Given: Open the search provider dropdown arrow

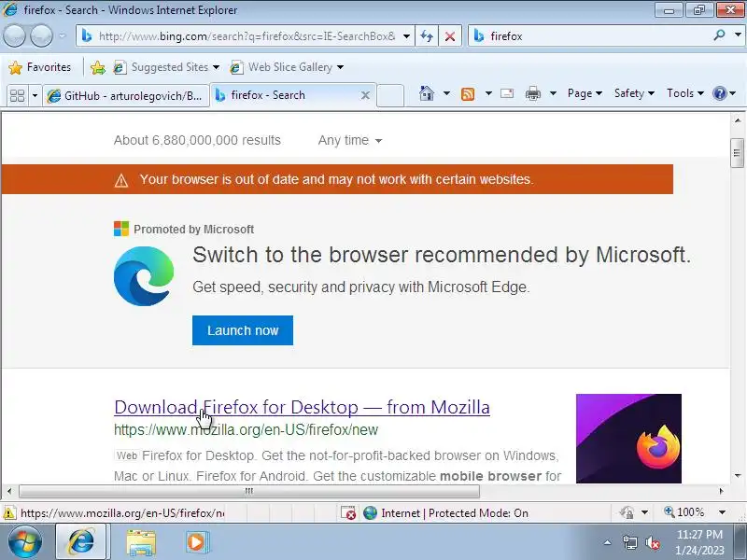Looking at the screenshot, I should [738, 35].
